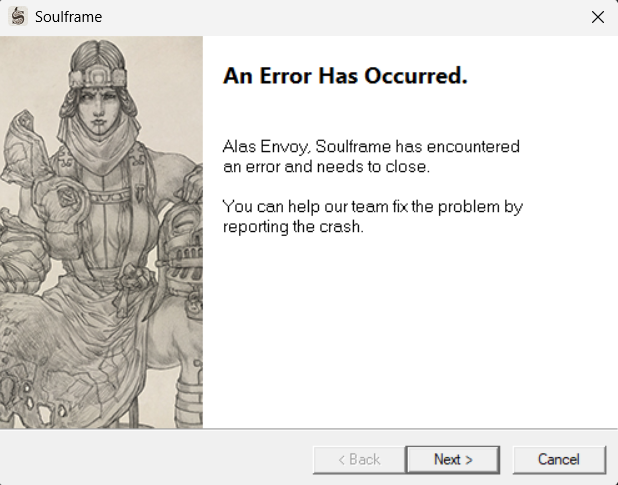The width and height of the screenshot is (618, 485).
Task: Close the Soulframe error window
Action: click(x=598, y=17)
